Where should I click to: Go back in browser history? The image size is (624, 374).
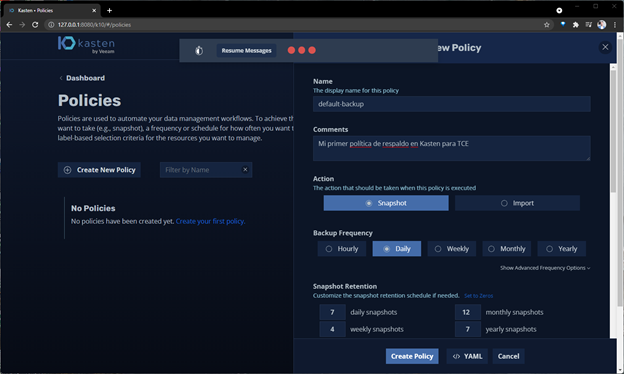tap(9, 25)
